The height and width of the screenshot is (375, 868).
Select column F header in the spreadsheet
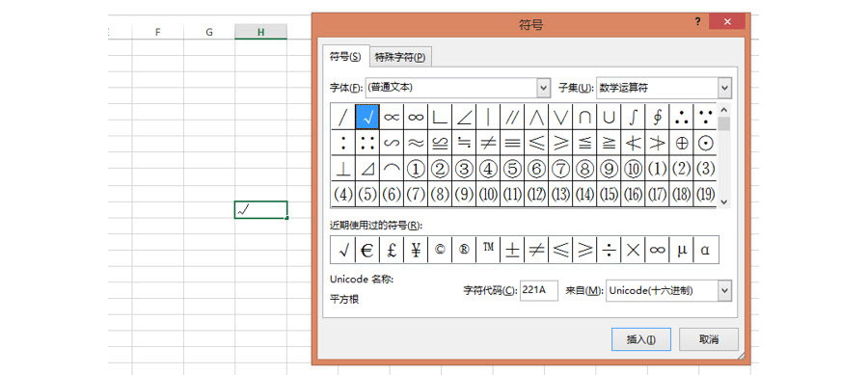[158, 32]
